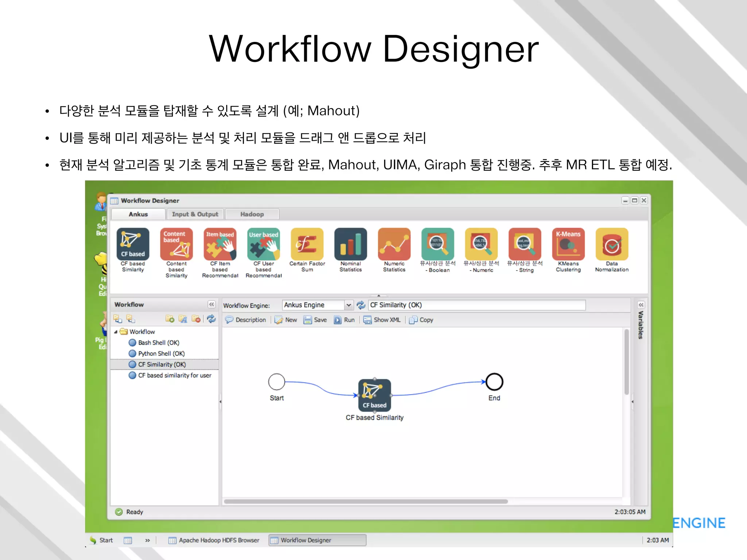Click the CF based node on canvas
The width and height of the screenshot is (747, 560).
[x=375, y=395]
